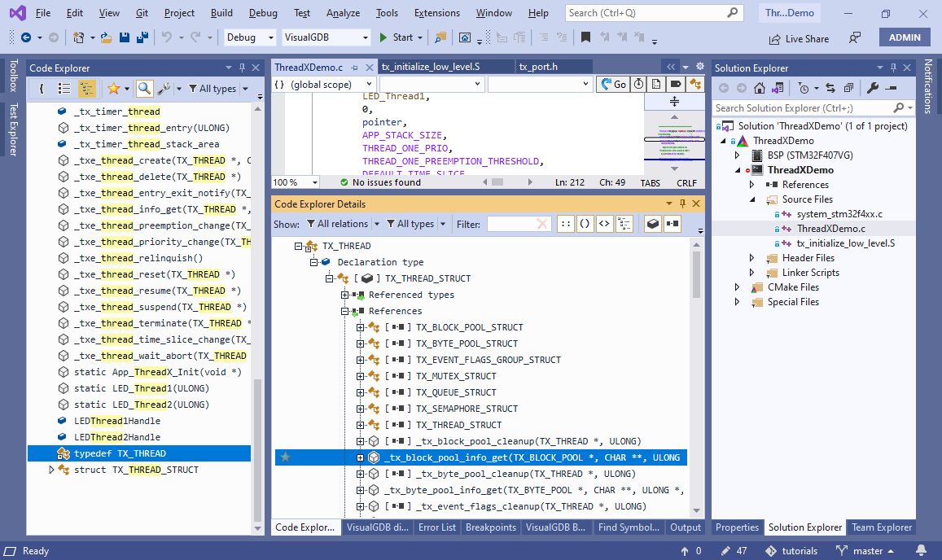Click the editor bookmark flag toolbar icon
942x560 pixels.
(x=585, y=37)
